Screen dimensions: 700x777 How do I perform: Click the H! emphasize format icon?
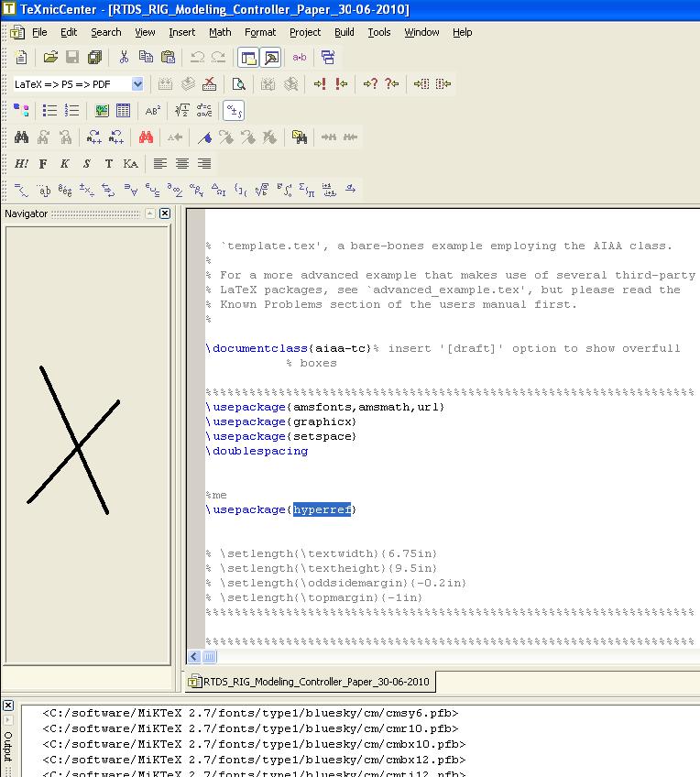[x=21, y=163]
